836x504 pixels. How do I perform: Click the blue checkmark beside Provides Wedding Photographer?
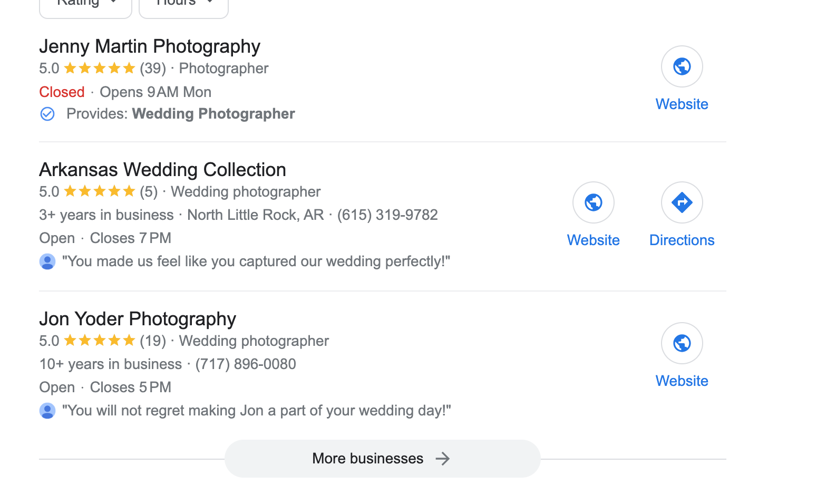47,114
